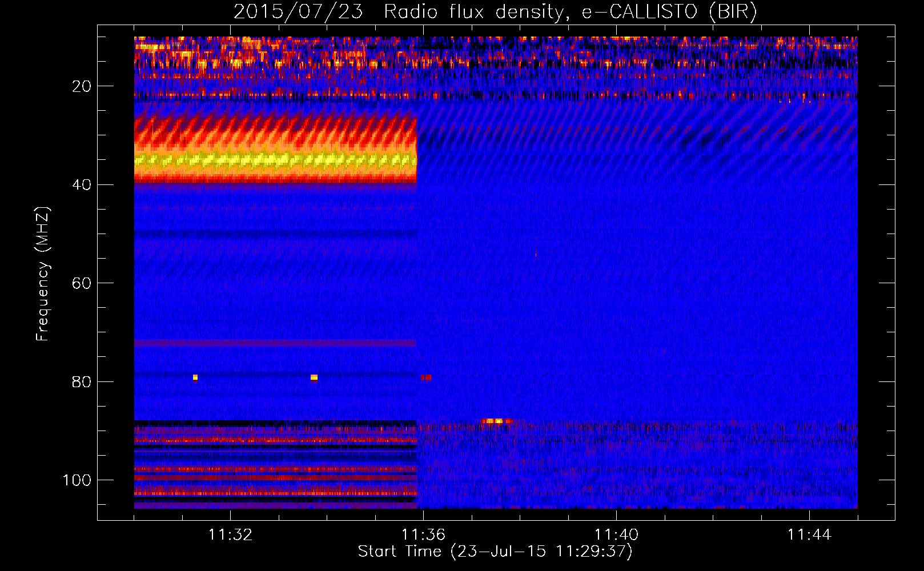This screenshot has height=571, width=924.
Task: Click the bright yellow emission band near 35 MHz
Action: pyautogui.click(x=276, y=161)
